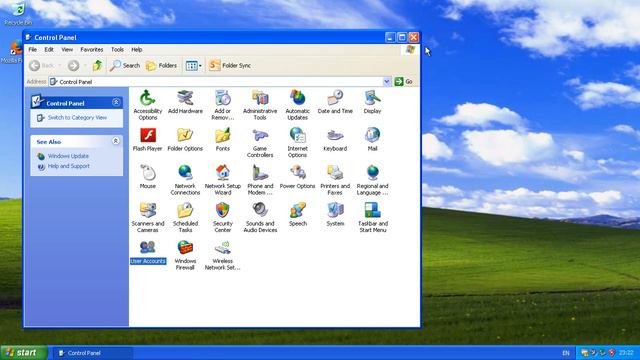The height and width of the screenshot is (360, 640).
Task: Open Internet Options icon
Action: click(x=298, y=142)
